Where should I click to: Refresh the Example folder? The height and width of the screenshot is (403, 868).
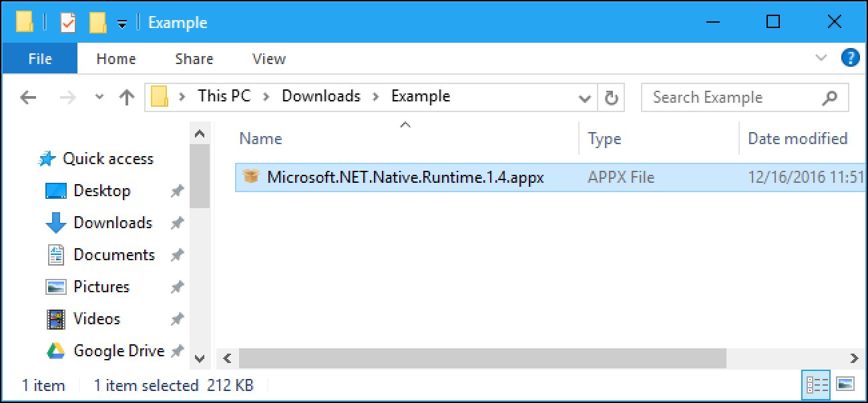click(610, 98)
